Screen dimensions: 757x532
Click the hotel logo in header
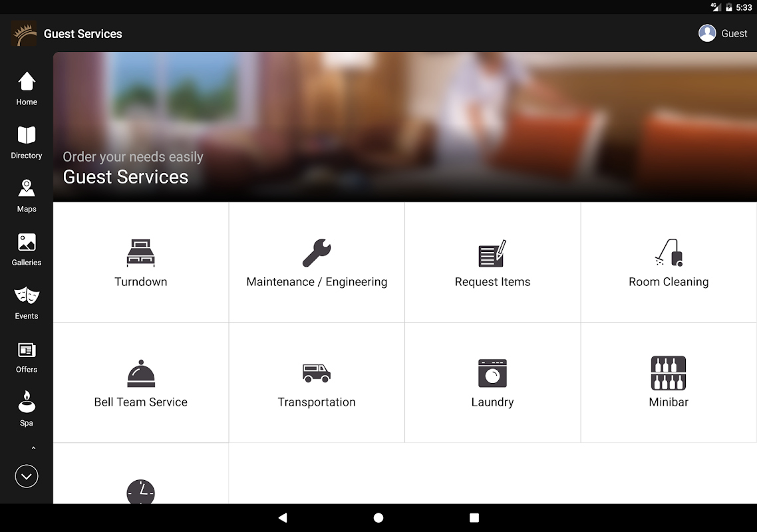(x=24, y=34)
